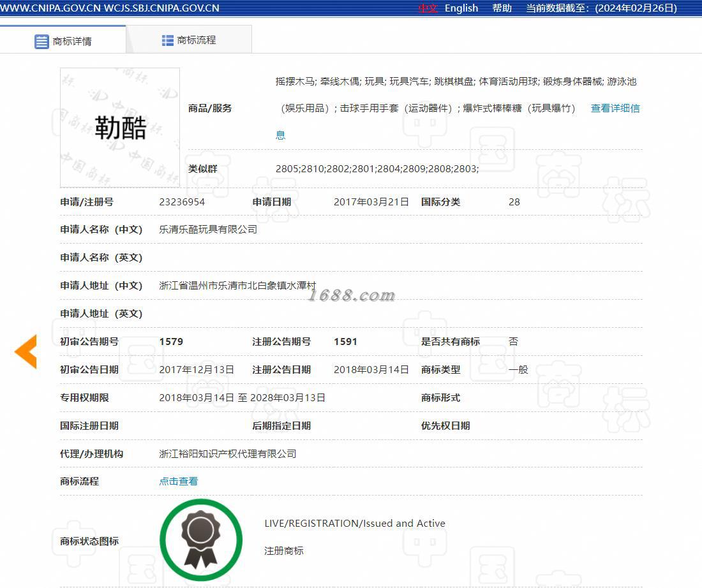Open the 帮助 help link
702x588 pixels.
point(502,8)
